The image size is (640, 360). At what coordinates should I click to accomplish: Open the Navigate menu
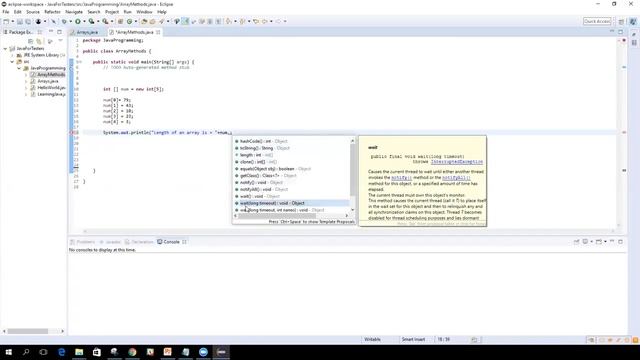pyautogui.click(x=74, y=12)
